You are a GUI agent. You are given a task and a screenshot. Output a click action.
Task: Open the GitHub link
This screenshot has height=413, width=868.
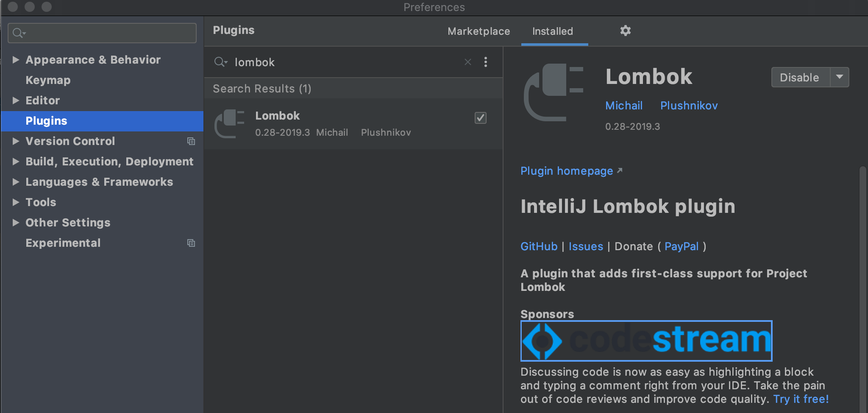click(539, 246)
